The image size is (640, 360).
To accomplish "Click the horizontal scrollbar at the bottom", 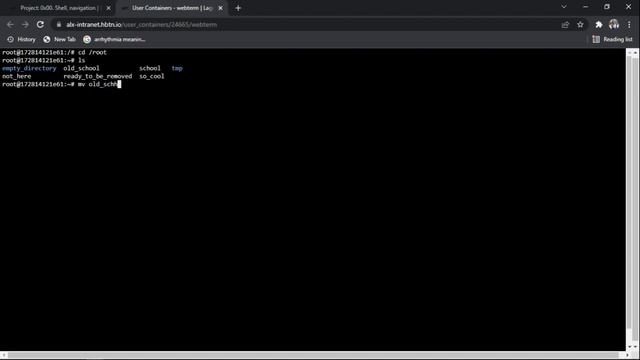I will [313, 355].
